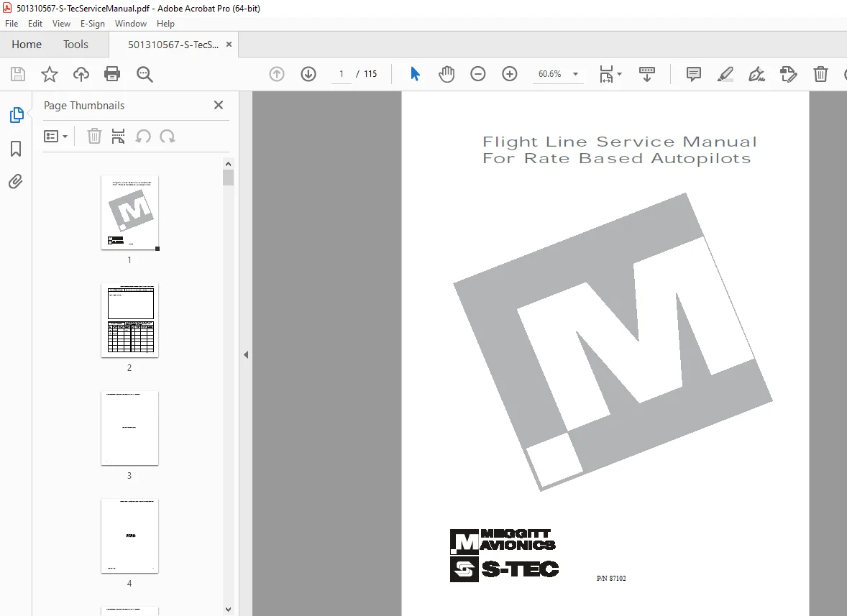847x616 pixels.
Task: Open the File menu
Action: tap(12, 24)
